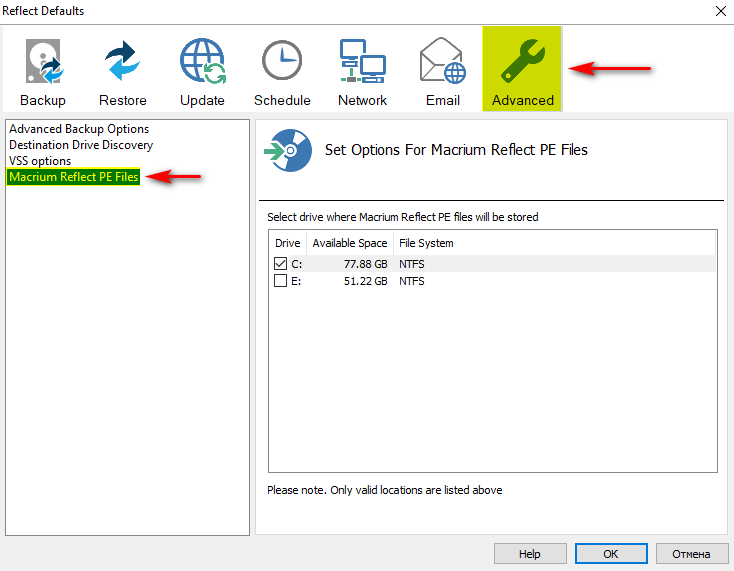Click the PE Files disc icon

point(288,150)
